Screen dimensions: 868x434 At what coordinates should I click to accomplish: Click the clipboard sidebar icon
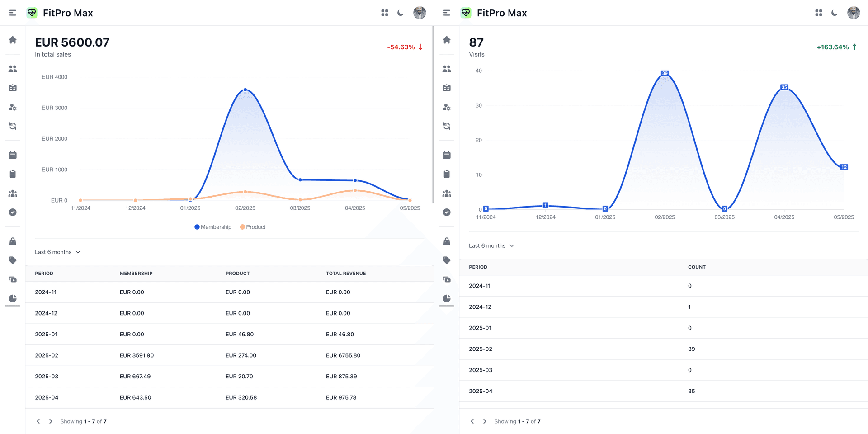12,174
